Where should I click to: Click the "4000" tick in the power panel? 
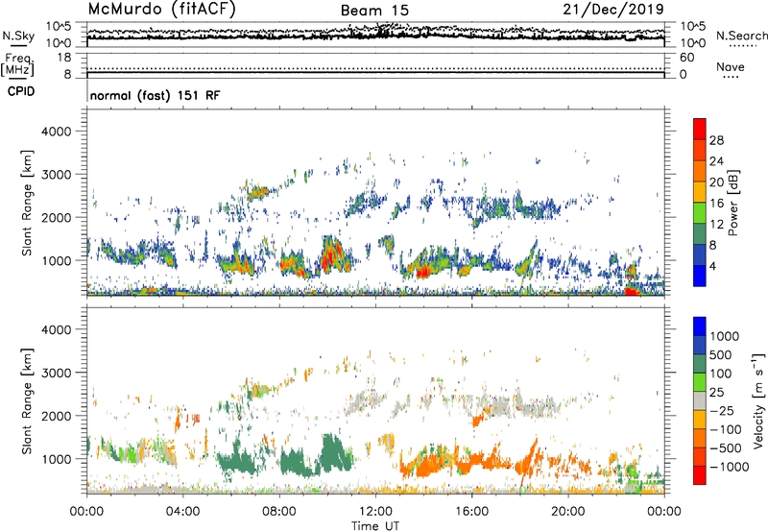pyautogui.click(x=57, y=132)
